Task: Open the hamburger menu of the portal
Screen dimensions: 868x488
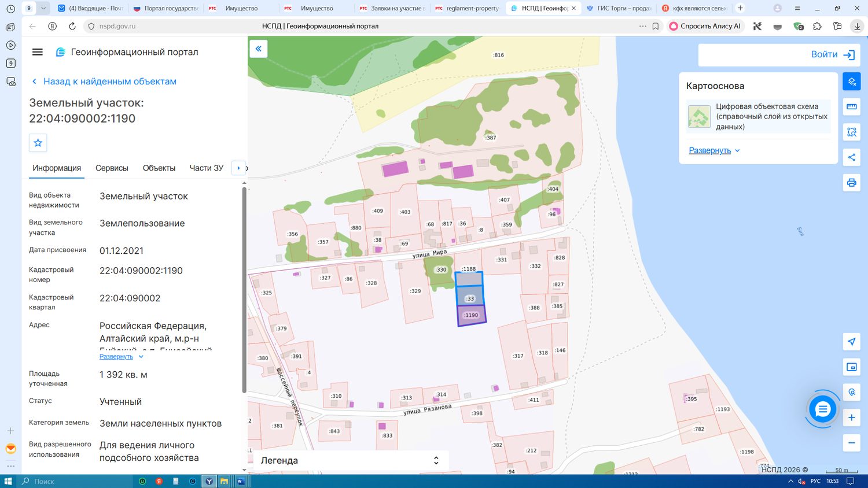Action: pyautogui.click(x=38, y=52)
